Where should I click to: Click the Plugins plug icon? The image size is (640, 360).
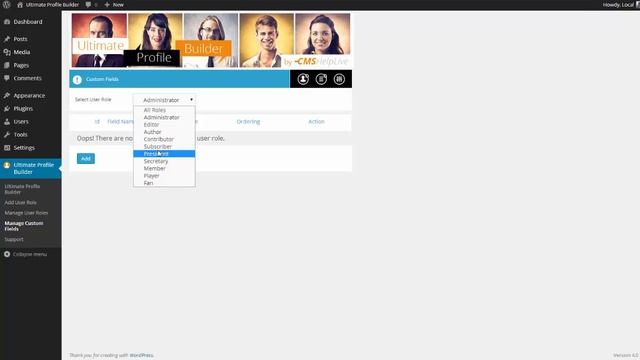(x=7, y=109)
